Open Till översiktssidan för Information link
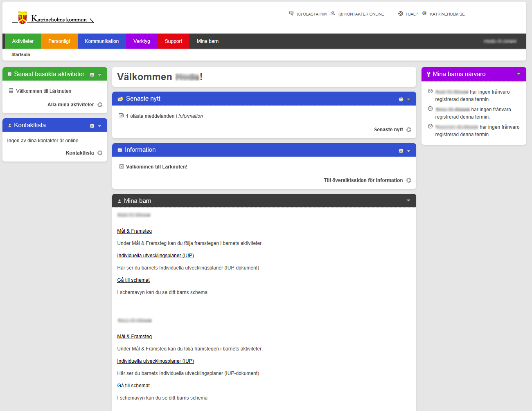This screenshot has height=411, width=532. pyautogui.click(x=363, y=180)
